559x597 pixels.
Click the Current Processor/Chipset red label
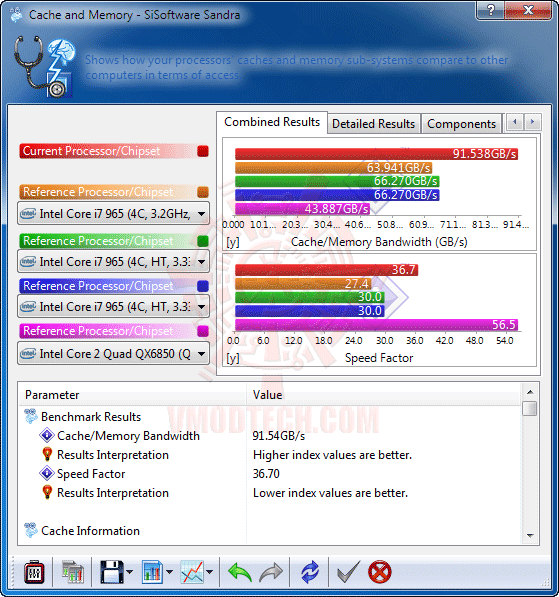point(107,151)
